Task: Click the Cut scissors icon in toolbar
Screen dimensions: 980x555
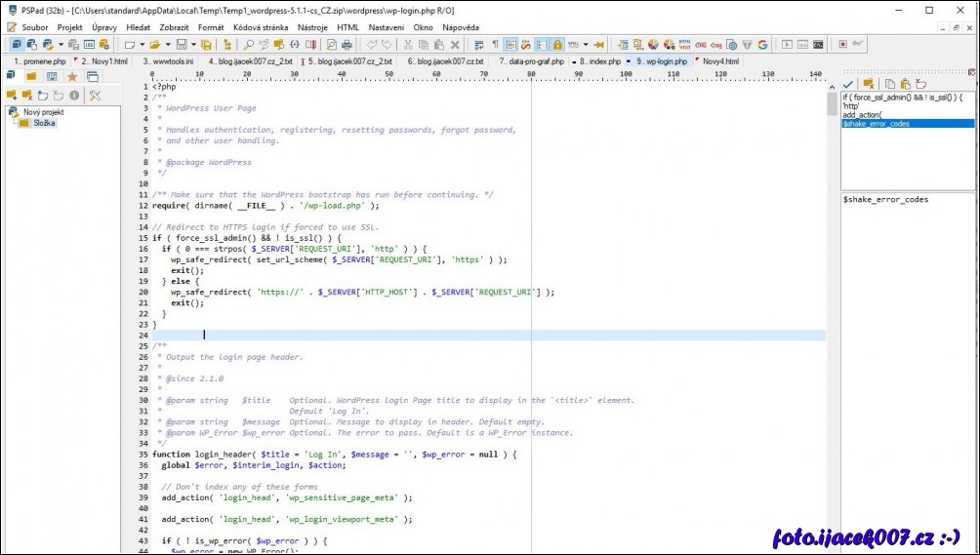Action: tap(410, 45)
